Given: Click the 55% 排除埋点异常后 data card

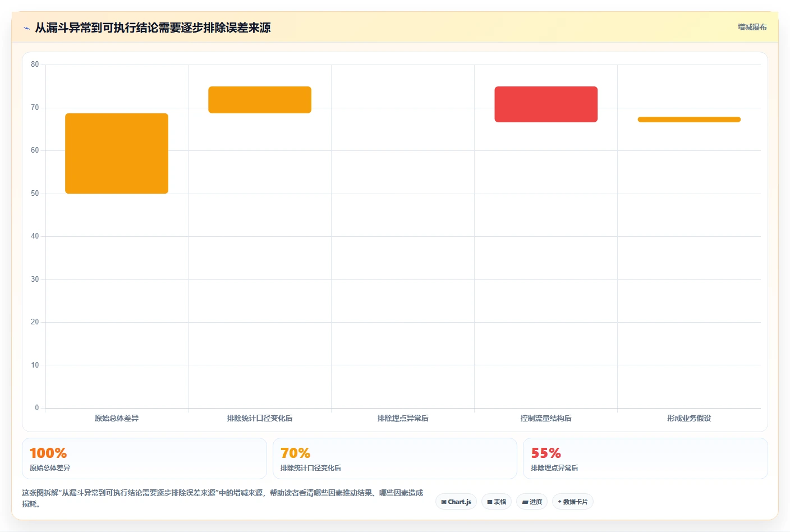Looking at the screenshot, I should [645, 458].
